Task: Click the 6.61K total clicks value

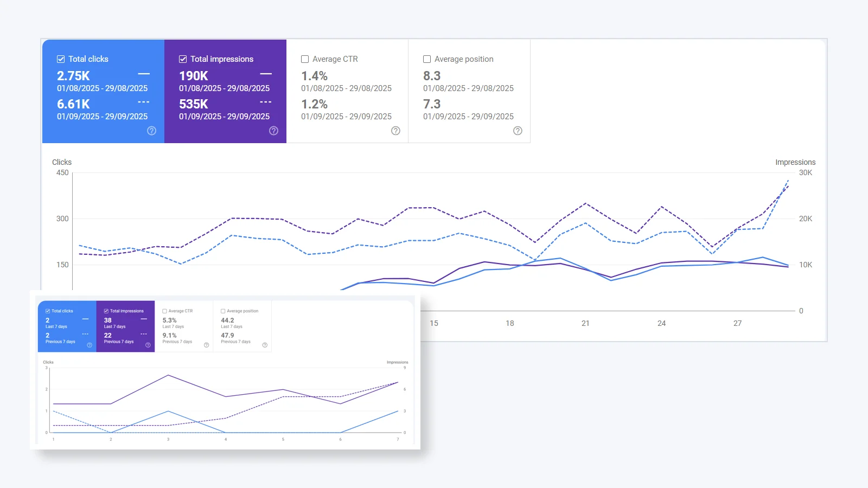Action: (73, 104)
